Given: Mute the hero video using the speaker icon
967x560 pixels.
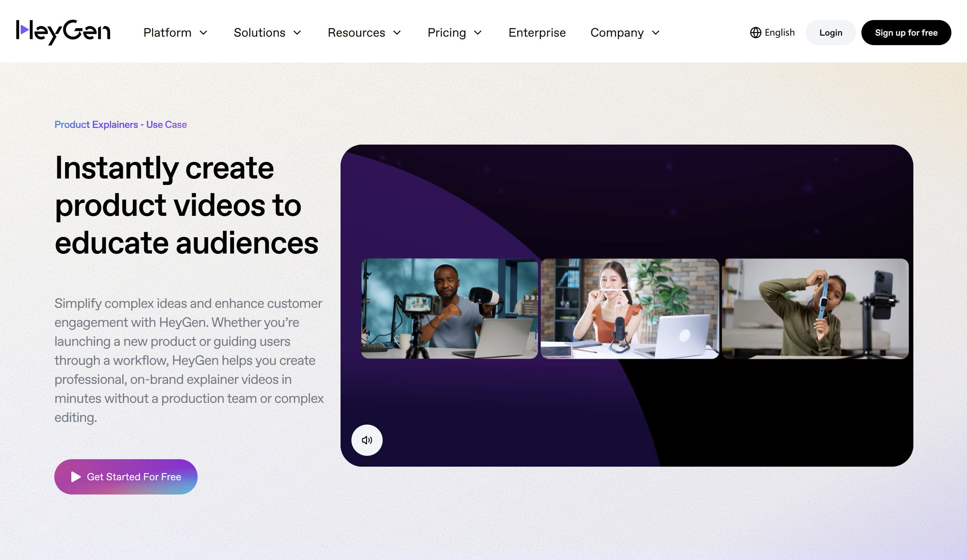Looking at the screenshot, I should (x=366, y=440).
